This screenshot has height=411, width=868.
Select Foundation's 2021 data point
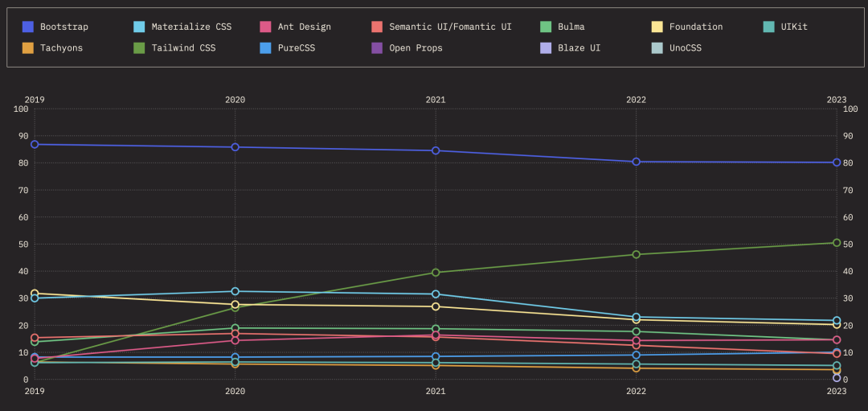pos(436,306)
